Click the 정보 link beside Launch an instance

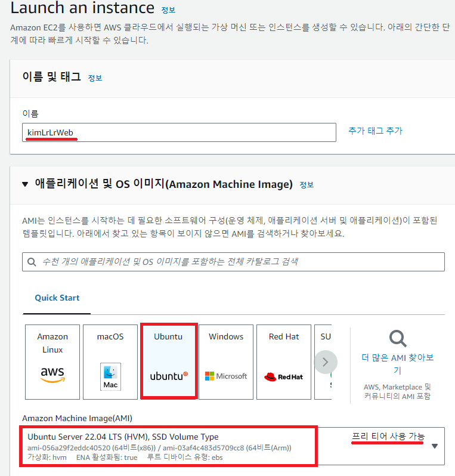click(168, 10)
